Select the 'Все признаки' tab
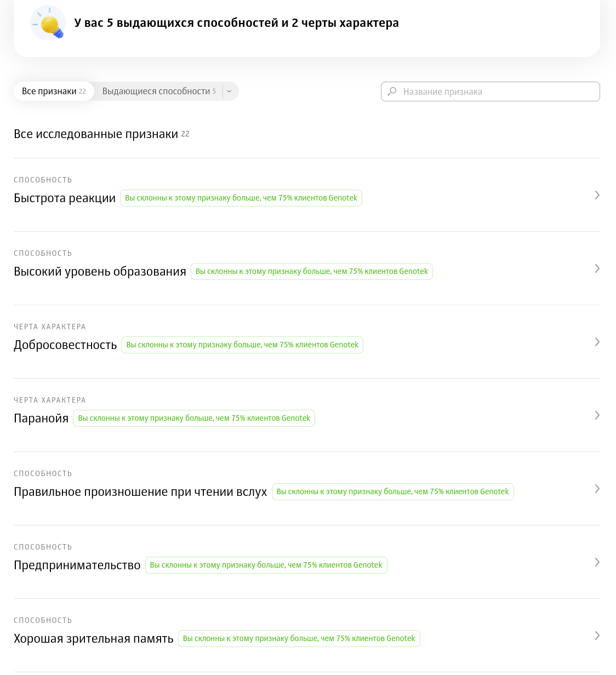This screenshot has height=675, width=616. [54, 91]
